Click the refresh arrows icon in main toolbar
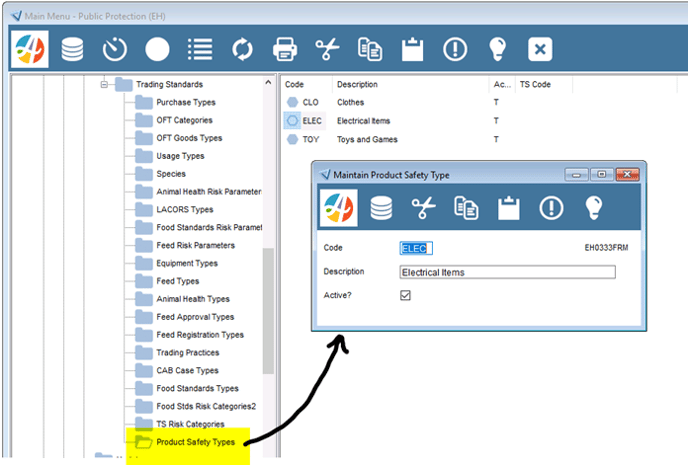 [x=243, y=49]
